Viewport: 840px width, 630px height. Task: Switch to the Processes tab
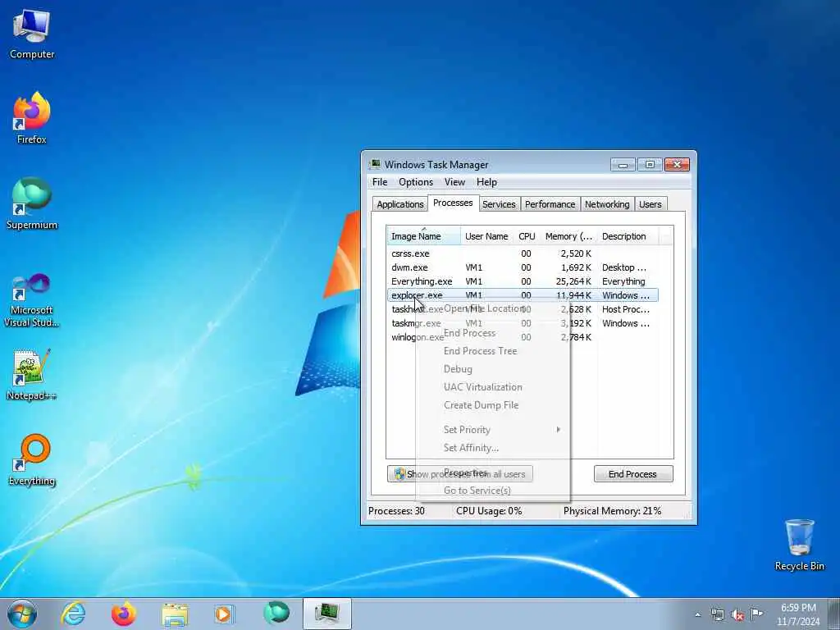[x=453, y=203]
